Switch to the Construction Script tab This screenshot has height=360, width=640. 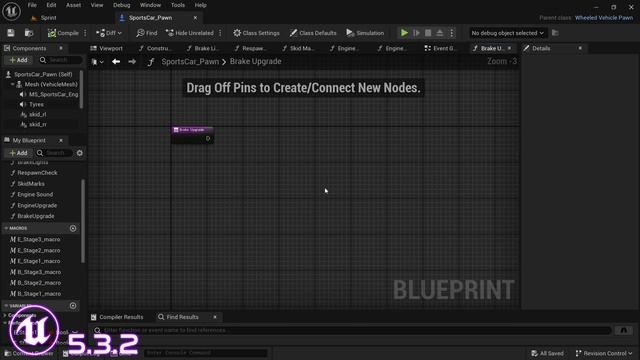click(155, 48)
